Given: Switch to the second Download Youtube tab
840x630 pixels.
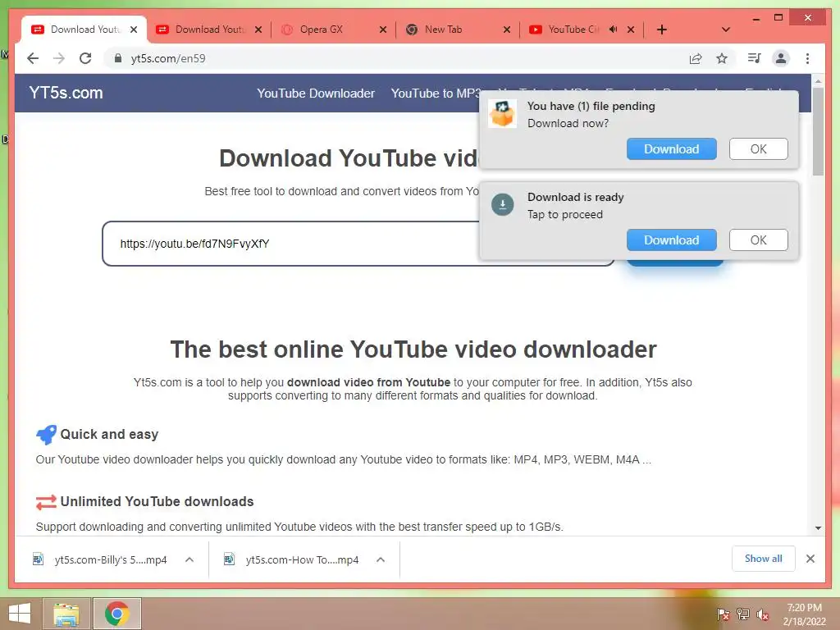Looking at the screenshot, I should [x=209, y=30].
